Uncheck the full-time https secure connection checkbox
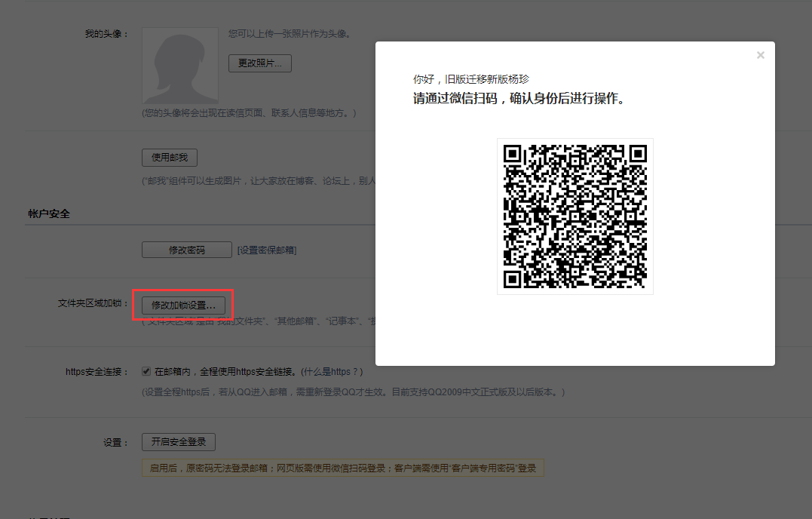The height and width of the screenshot is (519, 812). click(147, 372)
